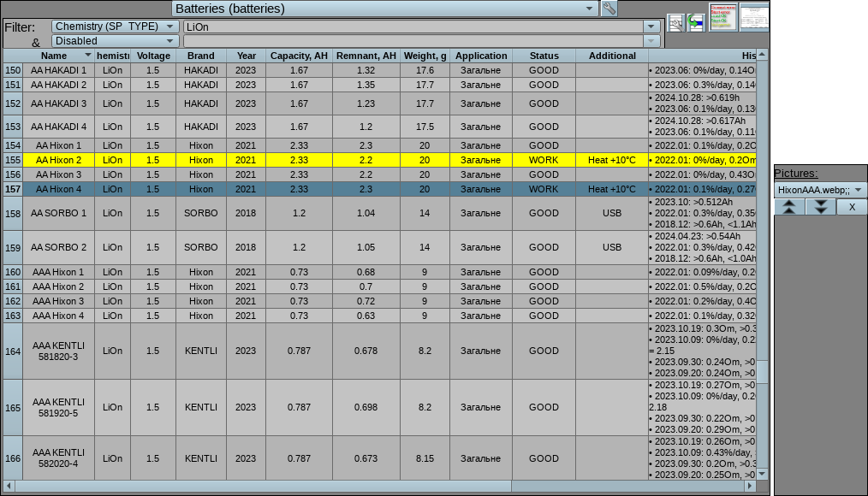Click the wrench icon beside Batteries title

coord(609,9)
